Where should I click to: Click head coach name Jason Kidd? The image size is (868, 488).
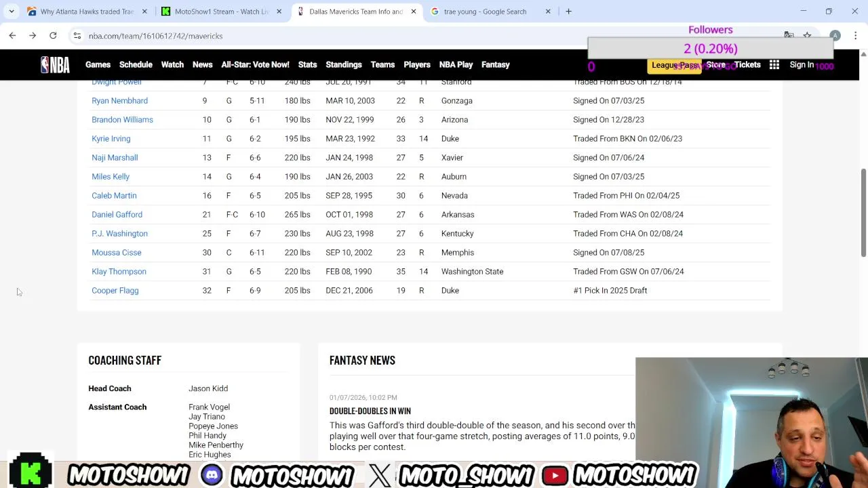point(208,388)
